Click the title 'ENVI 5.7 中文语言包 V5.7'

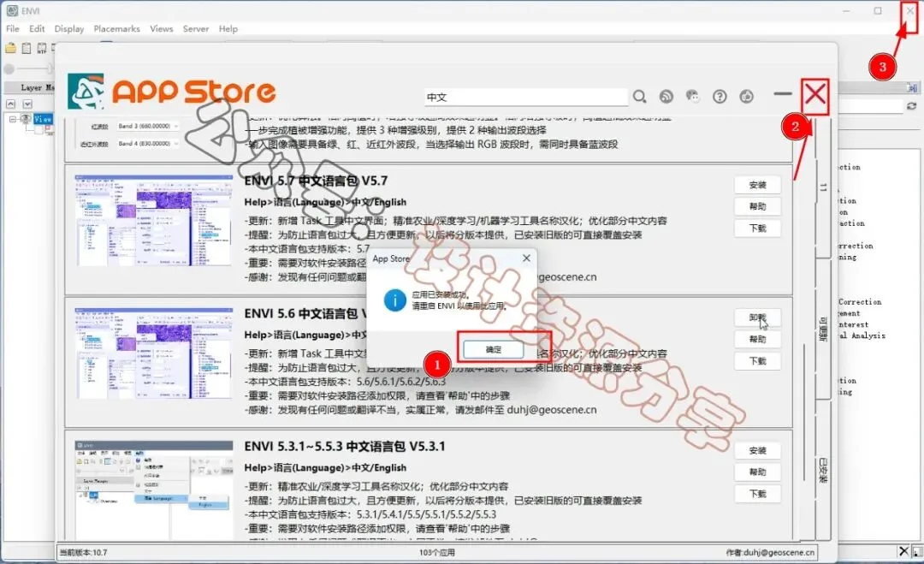316,181
